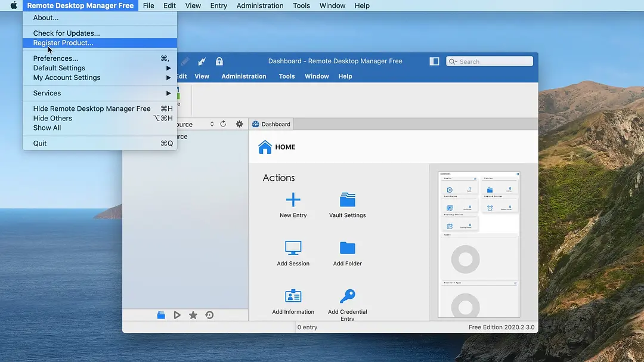Click the quick connect lightning icon
Image resolution: width=644 pixels, height=362 pixels.
point(202,61)
